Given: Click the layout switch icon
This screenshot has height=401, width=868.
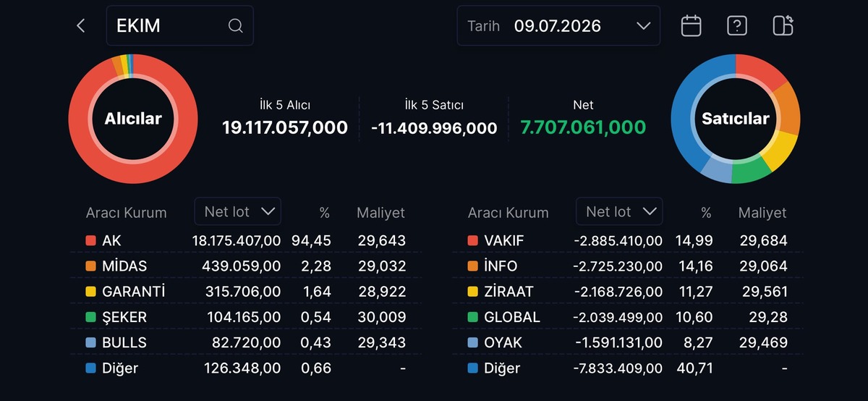Looking at the screenshot, I should point(783,26).
